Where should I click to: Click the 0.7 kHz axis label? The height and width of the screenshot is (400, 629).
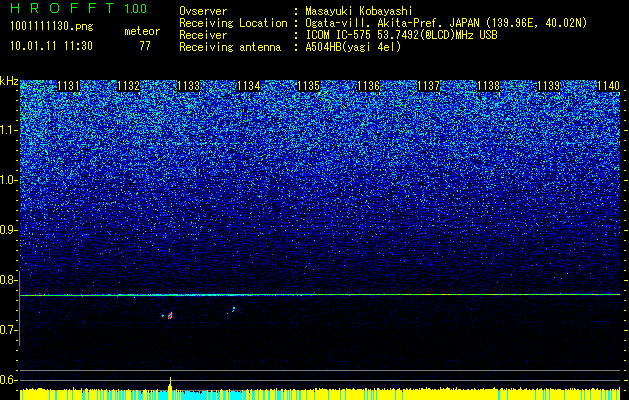(x=8, y=330)
